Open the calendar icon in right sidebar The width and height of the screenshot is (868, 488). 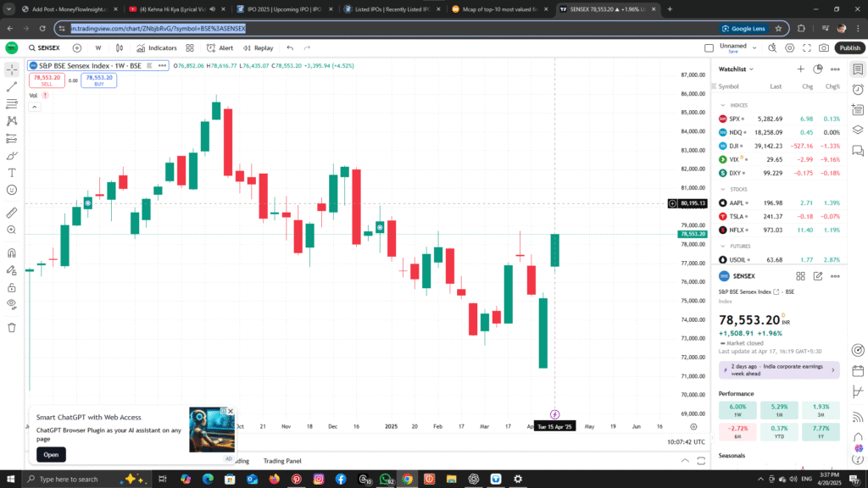pos(858,371)
